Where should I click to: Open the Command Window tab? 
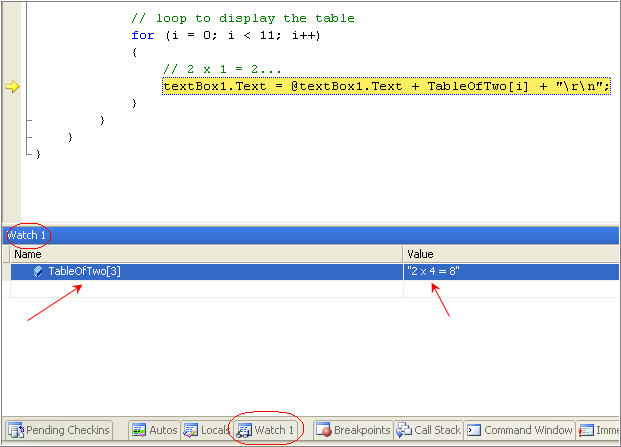coord(519,430)
